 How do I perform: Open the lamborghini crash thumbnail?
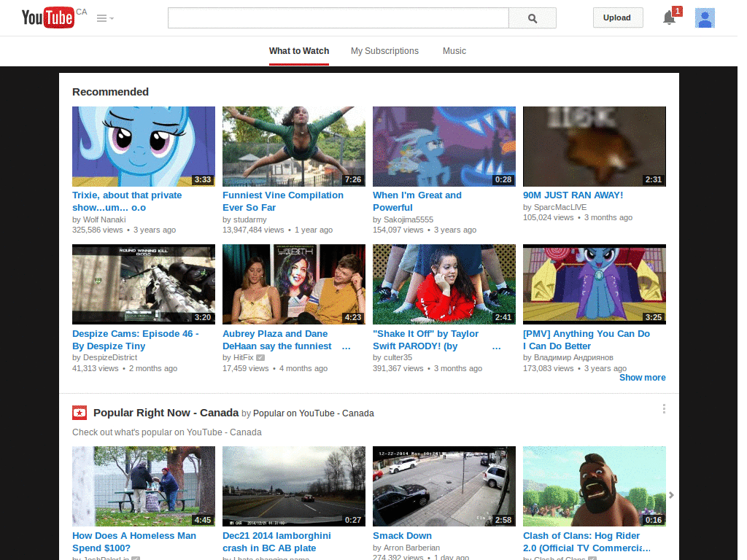click(294, 486)
